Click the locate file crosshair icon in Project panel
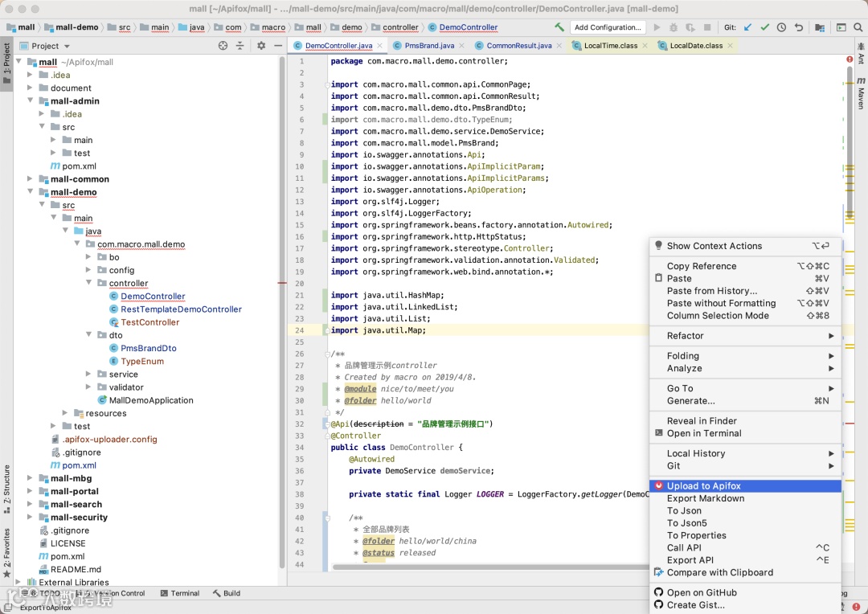This screenshot has width=868, height=614. click(223, 46)
